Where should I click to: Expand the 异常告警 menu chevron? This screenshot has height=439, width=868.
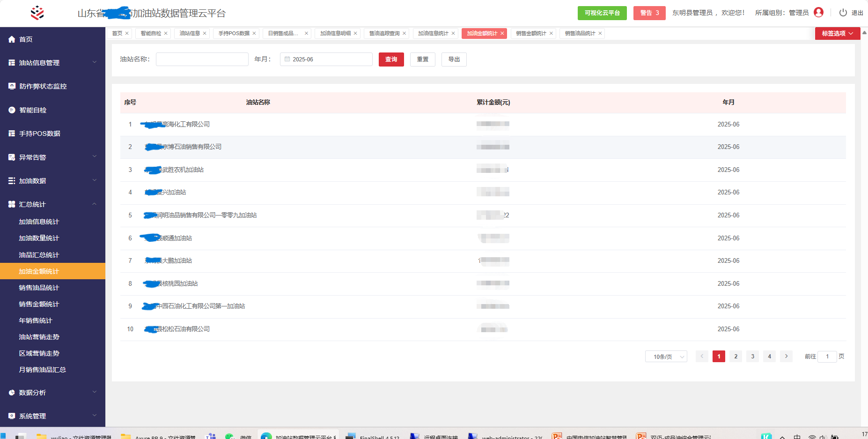(95, 156)
